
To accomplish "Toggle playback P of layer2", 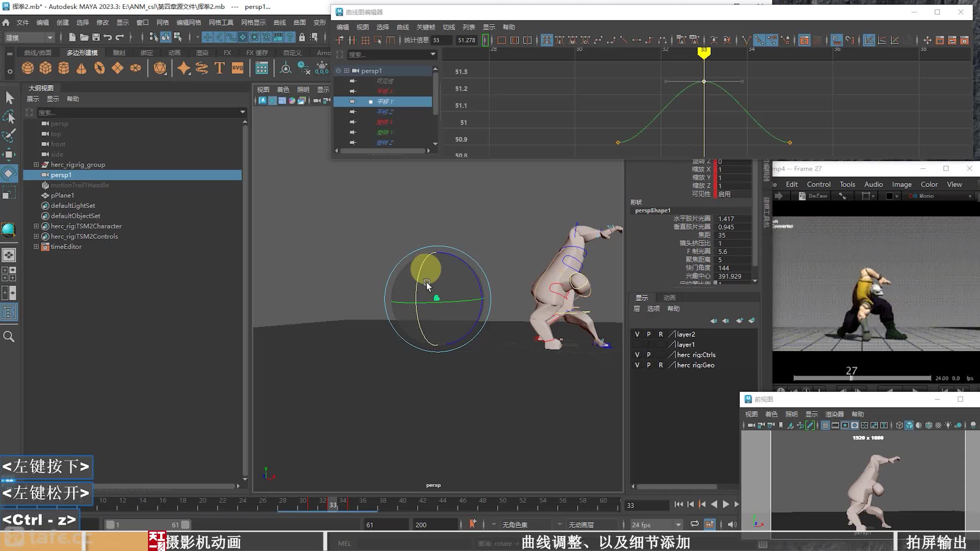I will [648, 334].
